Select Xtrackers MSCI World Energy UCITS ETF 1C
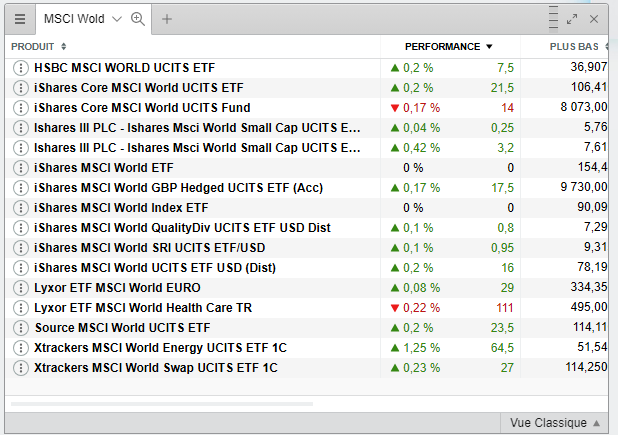618x435 pixels. coord(160,348)
